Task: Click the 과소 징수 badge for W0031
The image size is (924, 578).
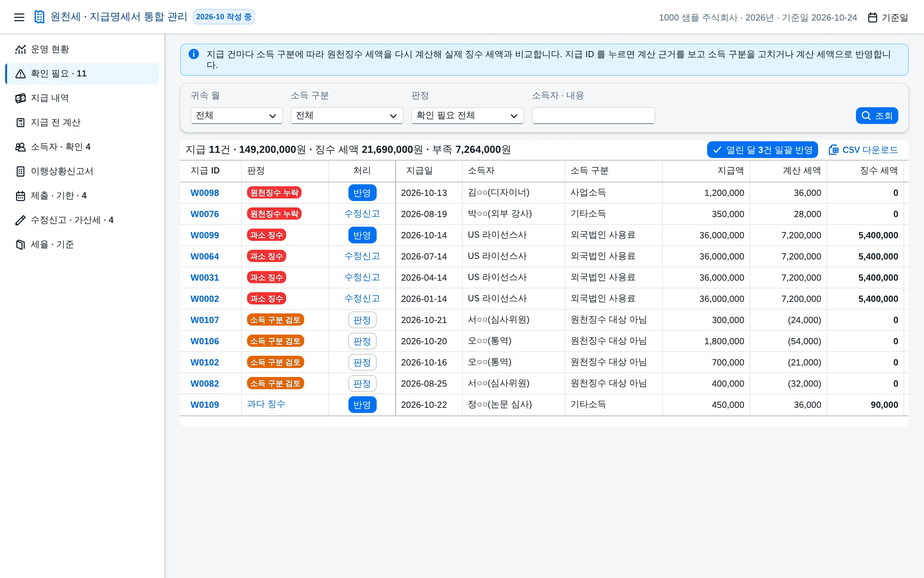Action: 267,277
